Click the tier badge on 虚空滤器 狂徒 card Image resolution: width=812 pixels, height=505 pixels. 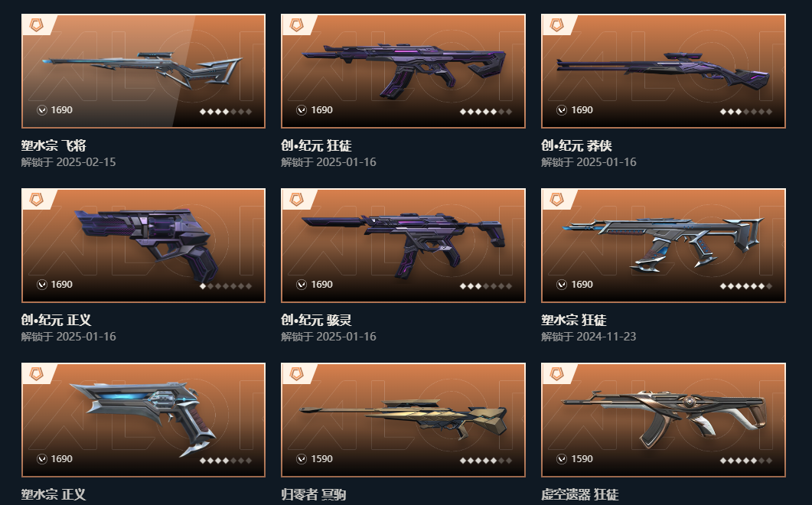coord(556,373)
